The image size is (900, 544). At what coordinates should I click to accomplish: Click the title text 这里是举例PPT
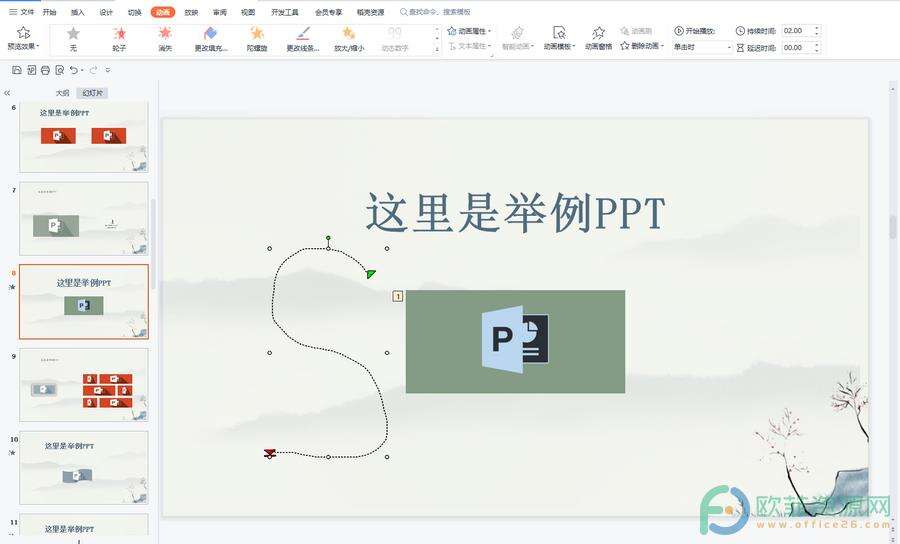[x=515, y=213]
